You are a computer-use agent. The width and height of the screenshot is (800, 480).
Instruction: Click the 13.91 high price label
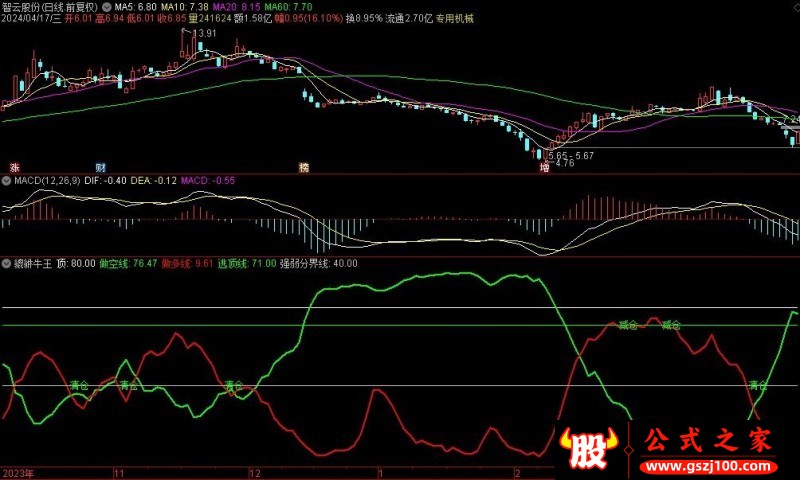(204, 33)
